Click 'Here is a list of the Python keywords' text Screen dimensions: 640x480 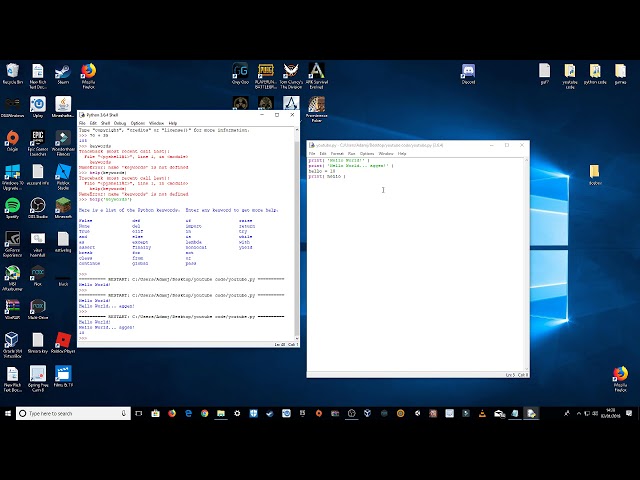[x=129, y=210]
